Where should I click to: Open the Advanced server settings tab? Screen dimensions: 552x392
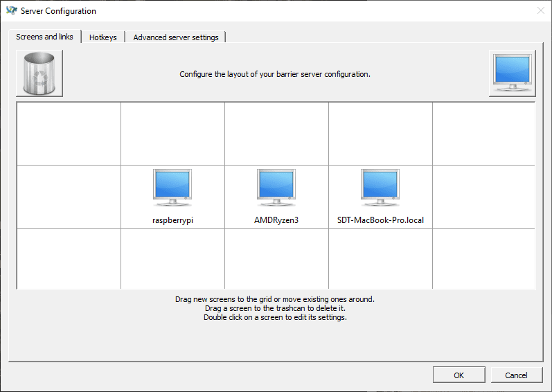coord(176,37)
